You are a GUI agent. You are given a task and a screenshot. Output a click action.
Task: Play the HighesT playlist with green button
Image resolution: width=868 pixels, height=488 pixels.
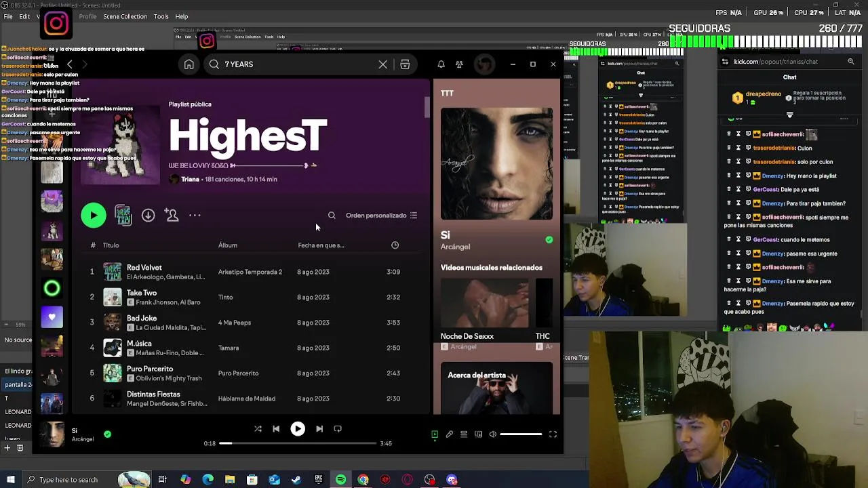[x=94, y=216]
